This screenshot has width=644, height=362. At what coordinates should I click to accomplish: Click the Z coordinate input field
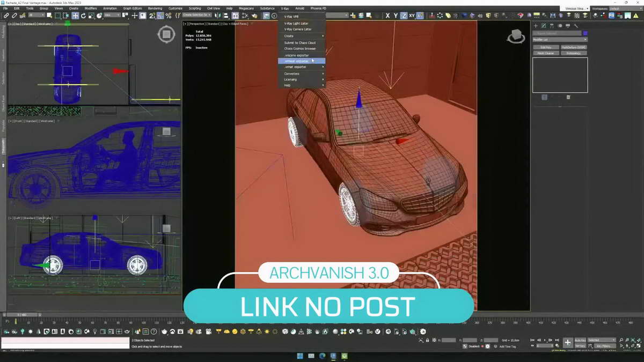tap(491, 340)
